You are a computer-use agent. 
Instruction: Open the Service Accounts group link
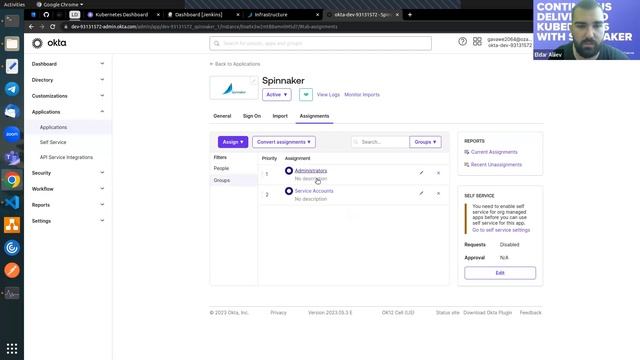[x=314, y=191]
